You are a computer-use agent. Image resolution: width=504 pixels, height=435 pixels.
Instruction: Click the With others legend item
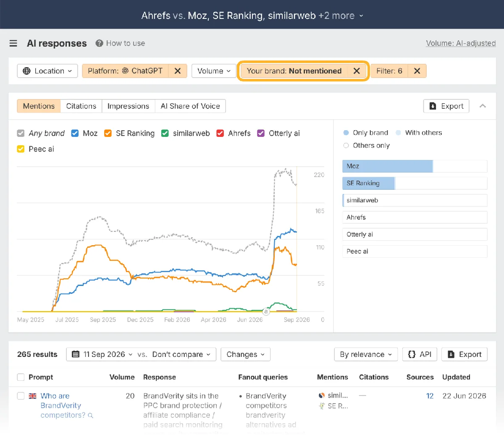click(x=419, y=133)
